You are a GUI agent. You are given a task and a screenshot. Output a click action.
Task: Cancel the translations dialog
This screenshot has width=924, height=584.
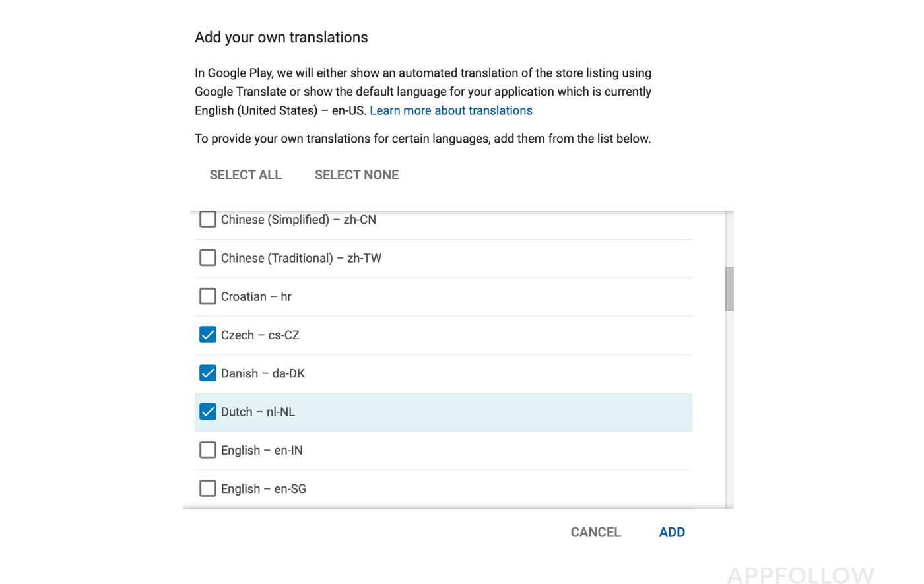595,532
